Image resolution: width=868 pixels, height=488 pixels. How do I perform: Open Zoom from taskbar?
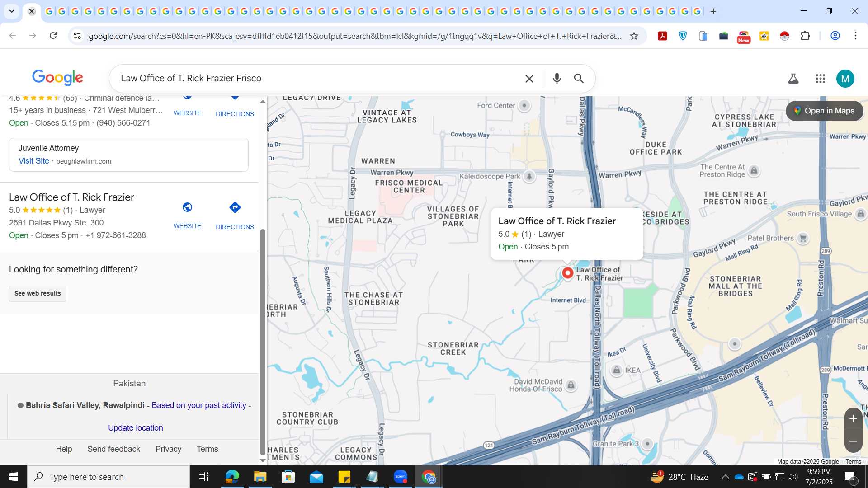pyautogui.click(x=401, y=477)
